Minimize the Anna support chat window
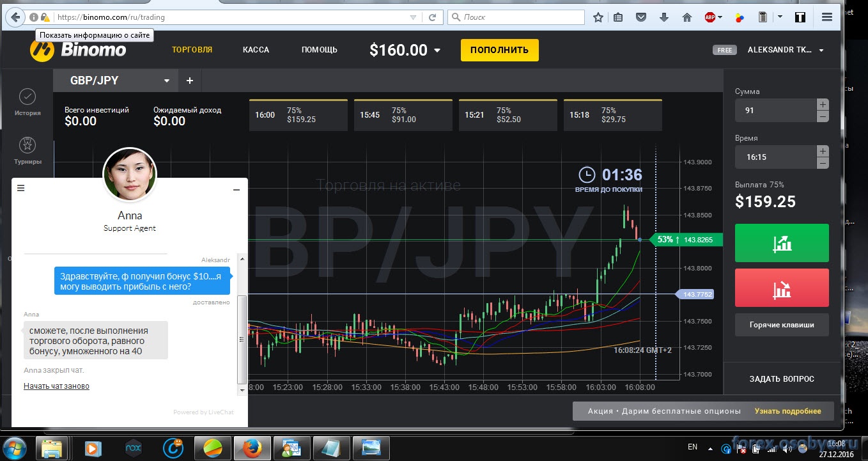 [236, 189]
